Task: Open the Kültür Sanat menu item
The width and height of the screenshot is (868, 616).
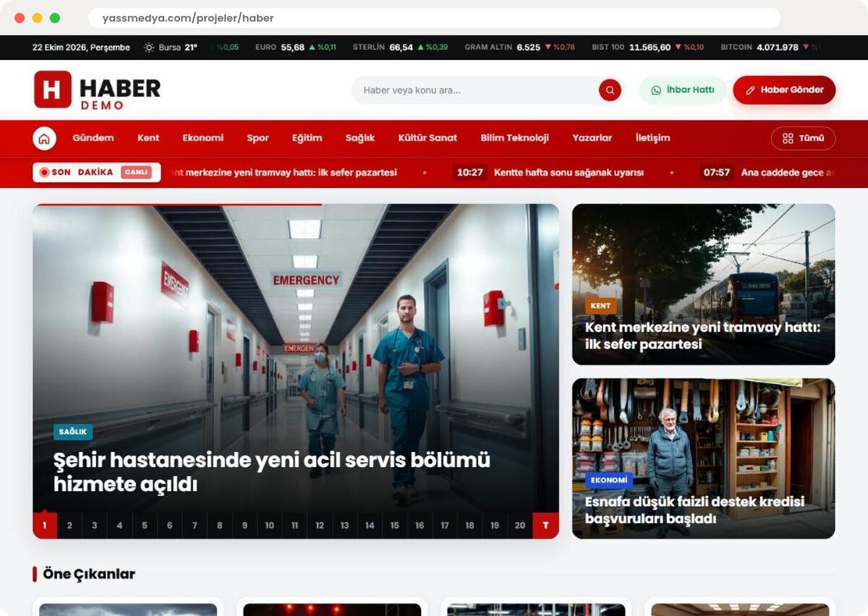Action: click(x=427, y=138)
